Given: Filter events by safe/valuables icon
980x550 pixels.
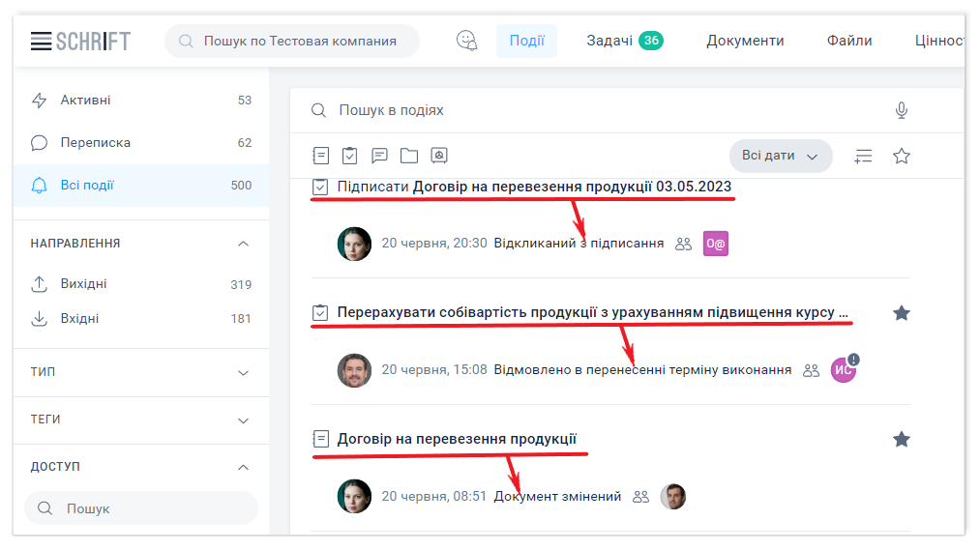Looking at the screenshot, I should 438,156.
